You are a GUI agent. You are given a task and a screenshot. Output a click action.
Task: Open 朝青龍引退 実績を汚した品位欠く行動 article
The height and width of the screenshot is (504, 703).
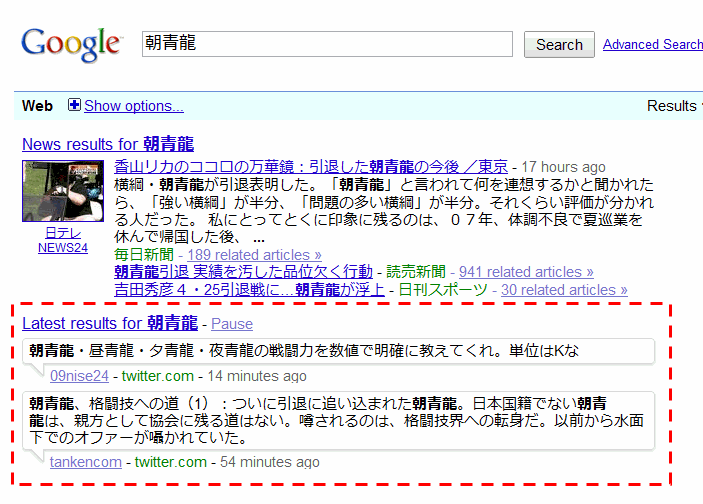click(243, 272)
